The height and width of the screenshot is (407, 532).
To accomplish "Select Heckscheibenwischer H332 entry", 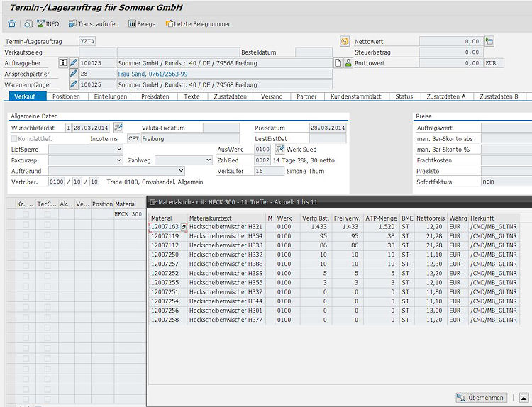I will coord(226,255).
